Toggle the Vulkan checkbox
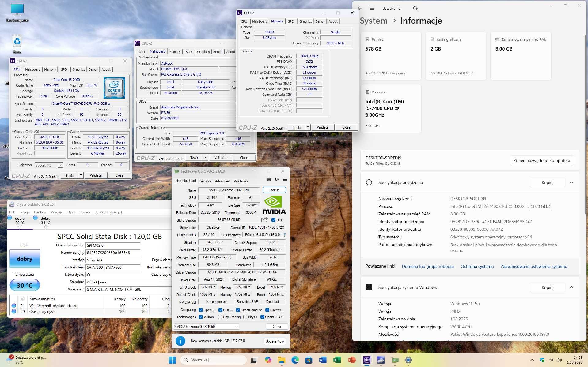 pos(201,317)
